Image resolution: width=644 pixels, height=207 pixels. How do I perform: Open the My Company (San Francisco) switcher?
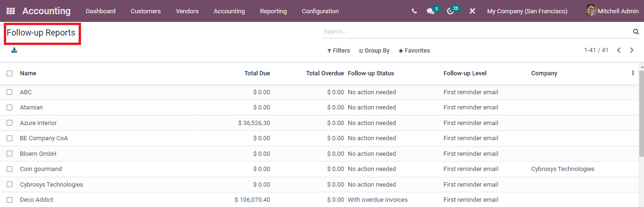point(527,11)
